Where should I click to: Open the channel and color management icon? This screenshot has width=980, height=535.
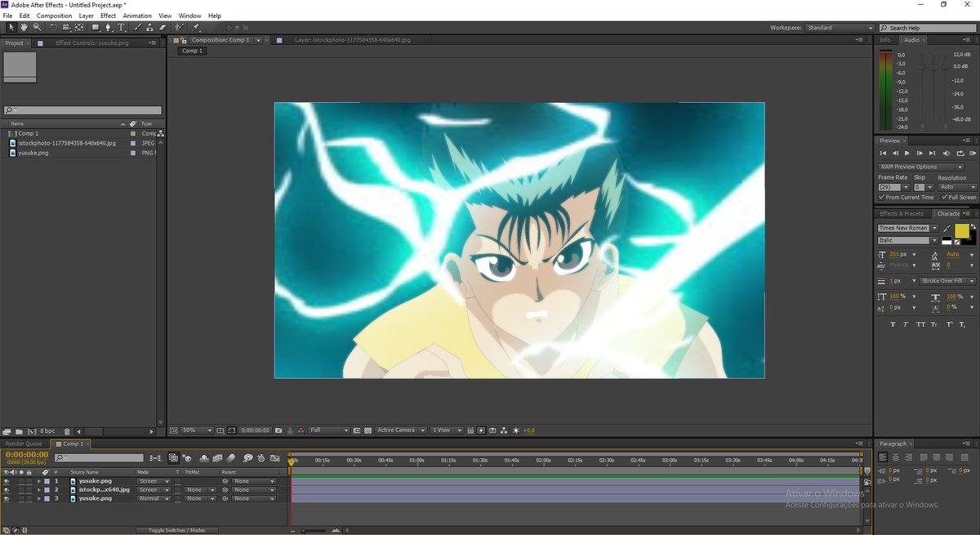tap(302, 430)
